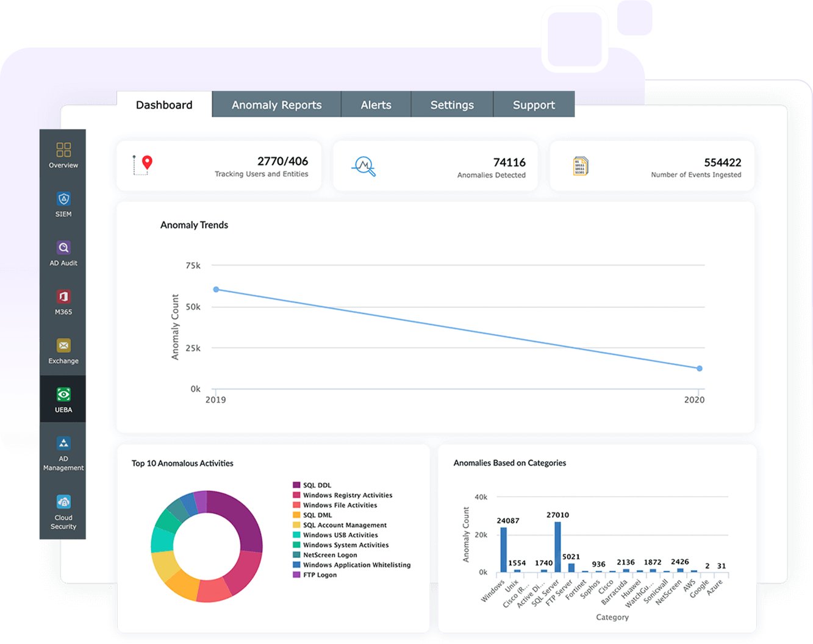Open the Overview sidebar icon
The image size is (813, 644).
click(x=63, y=149)
